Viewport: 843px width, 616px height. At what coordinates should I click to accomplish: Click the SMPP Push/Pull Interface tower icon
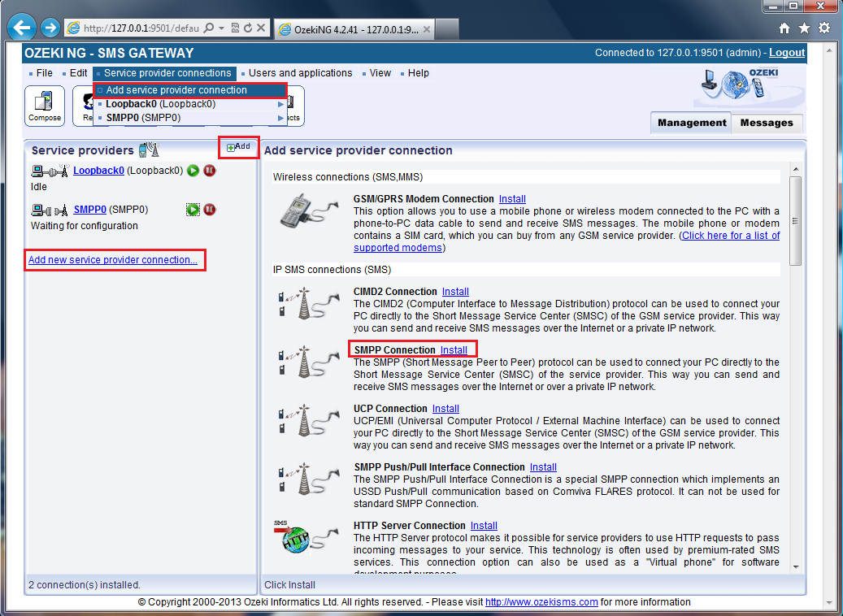pos(309,479)
